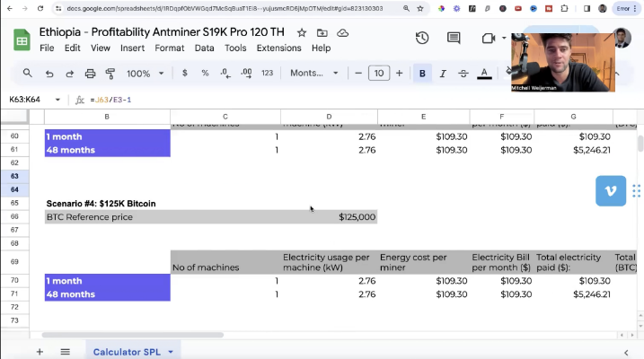Click the print icon in toolbar

[90, 74]
